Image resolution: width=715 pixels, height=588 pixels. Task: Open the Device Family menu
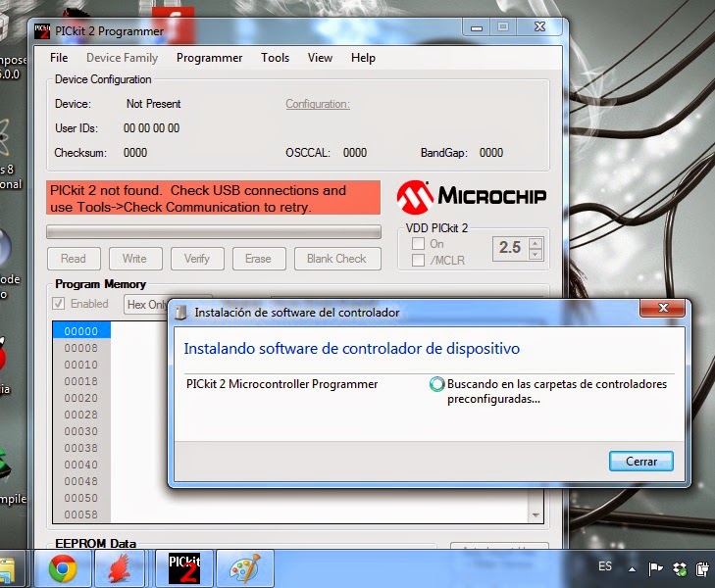pyautogui.click(x=123, y=58)
